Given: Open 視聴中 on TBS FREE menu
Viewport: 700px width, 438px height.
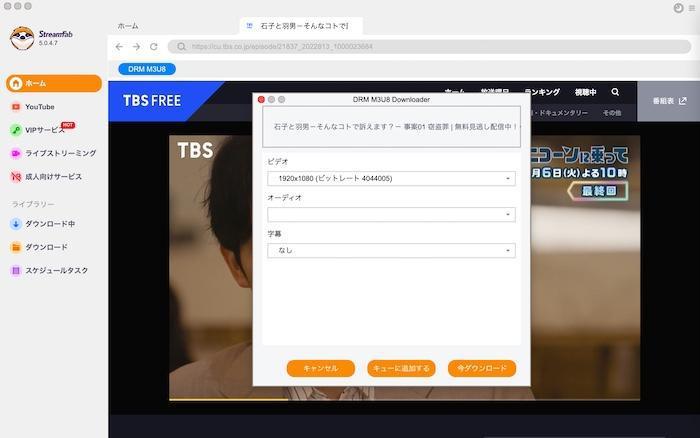Looking at the screenshot, I should pos(585,92).
